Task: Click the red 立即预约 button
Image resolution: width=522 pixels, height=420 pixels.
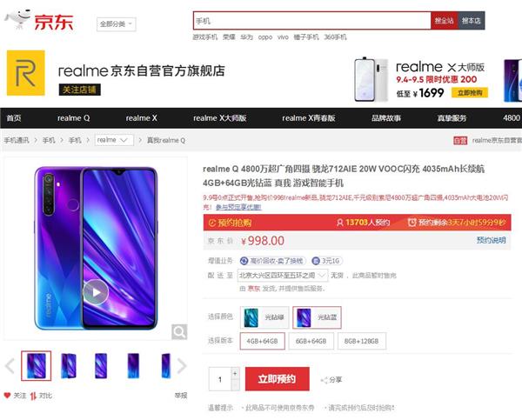Action: 278,379
